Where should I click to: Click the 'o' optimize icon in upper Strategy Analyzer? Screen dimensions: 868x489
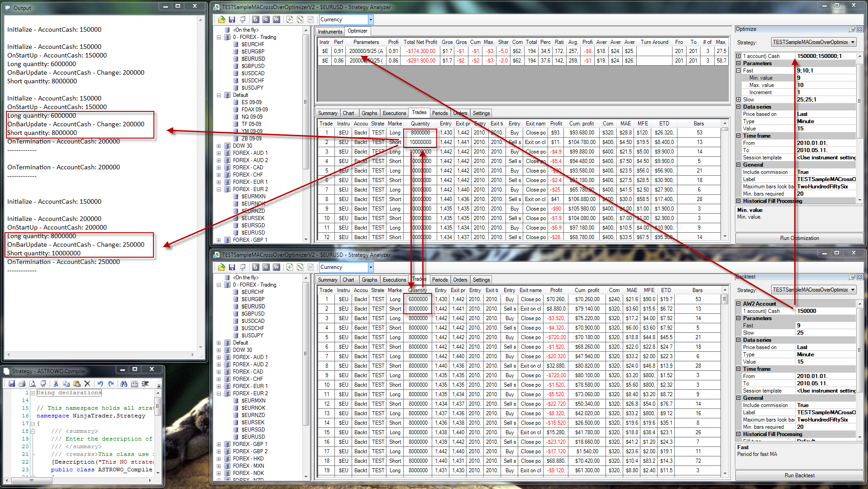266,19
